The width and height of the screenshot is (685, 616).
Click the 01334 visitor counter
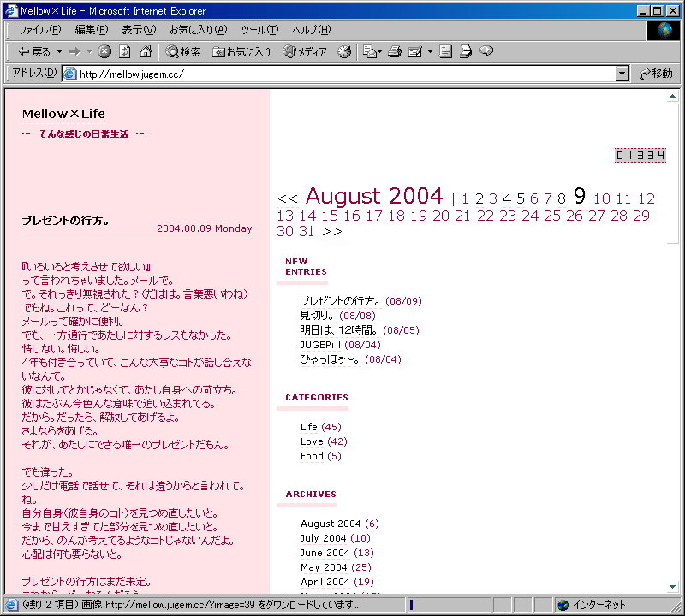640,155
